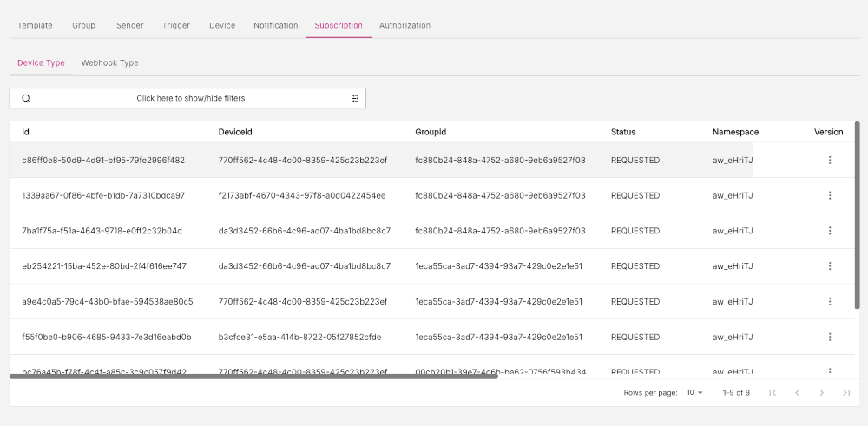Open row menu for f55f0be0 subscription
The image size is (868, 426).
829,337
